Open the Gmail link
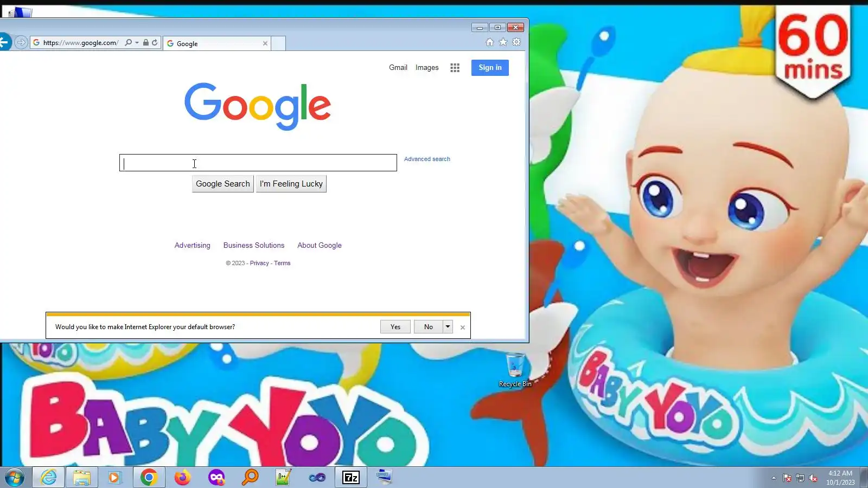 click(x=398, y=67)
